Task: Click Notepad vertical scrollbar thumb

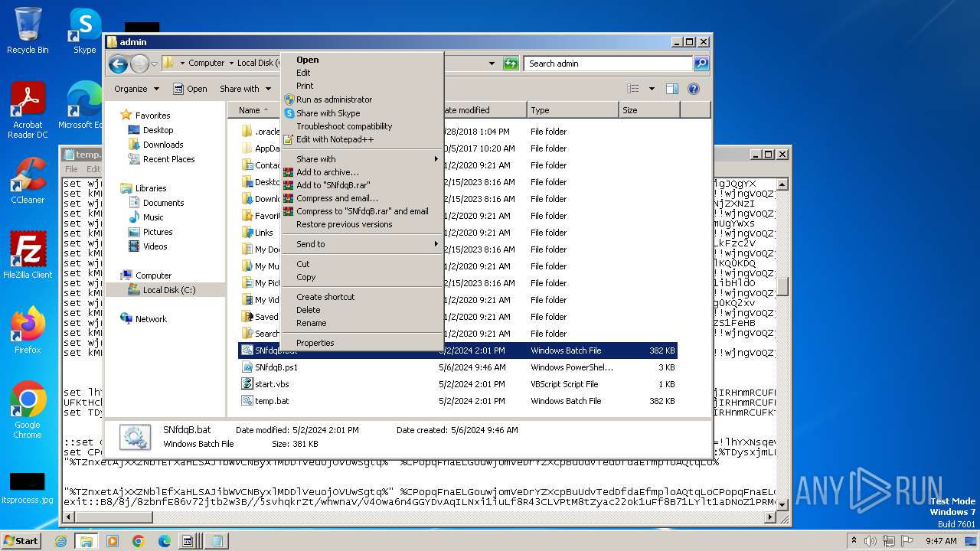Action: (782, 286)
